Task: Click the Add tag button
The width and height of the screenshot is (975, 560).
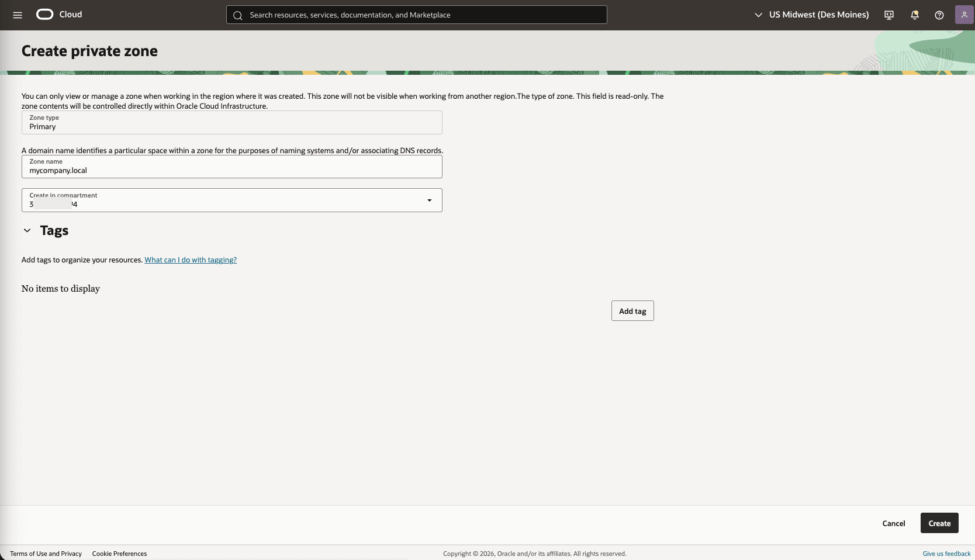Action: point(632,310)
